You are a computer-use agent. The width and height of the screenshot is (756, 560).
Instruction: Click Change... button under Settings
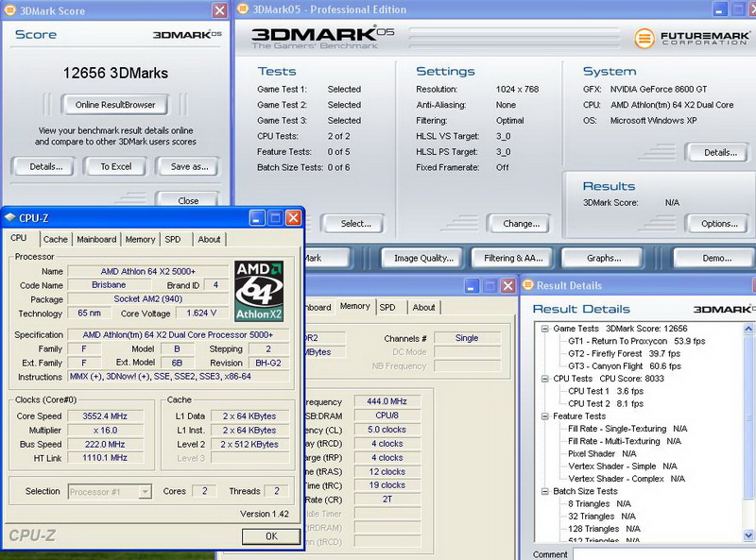(x=521, y=224)
